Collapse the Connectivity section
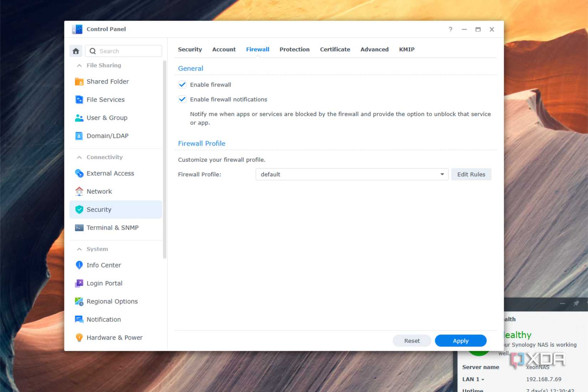Screen dimensions: 588x392 click(79, 157)
